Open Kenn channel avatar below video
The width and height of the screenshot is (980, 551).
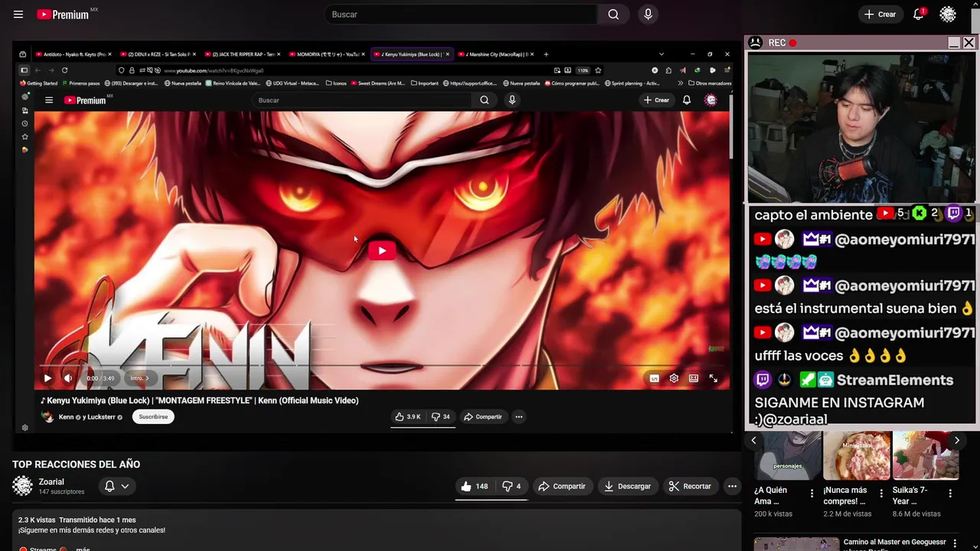(x=47, y=417)
